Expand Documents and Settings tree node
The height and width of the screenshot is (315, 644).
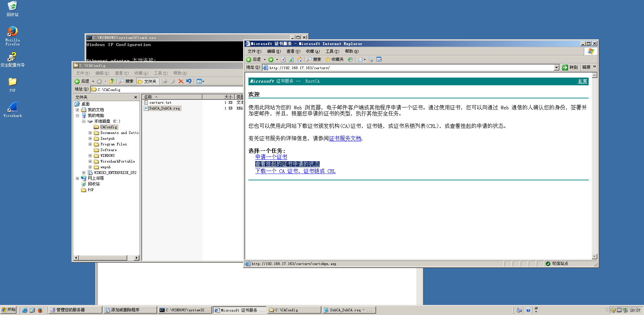point(90,133)
